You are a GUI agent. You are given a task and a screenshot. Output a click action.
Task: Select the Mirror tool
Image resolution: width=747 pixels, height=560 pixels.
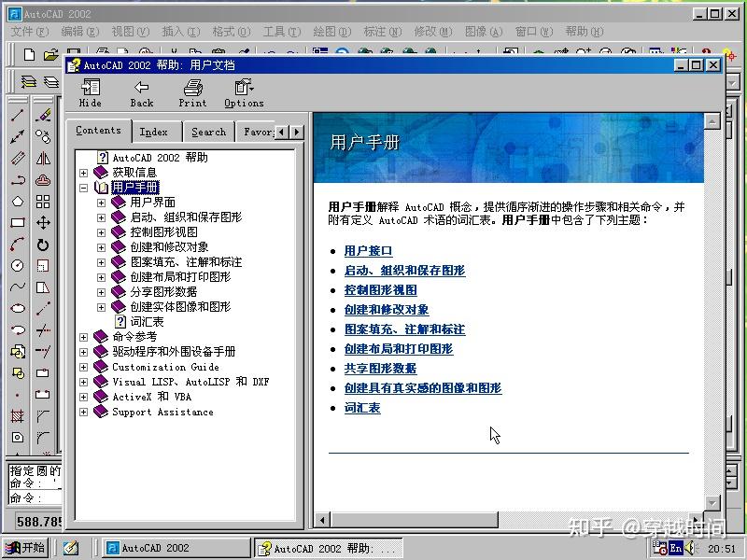coord(41,159)
